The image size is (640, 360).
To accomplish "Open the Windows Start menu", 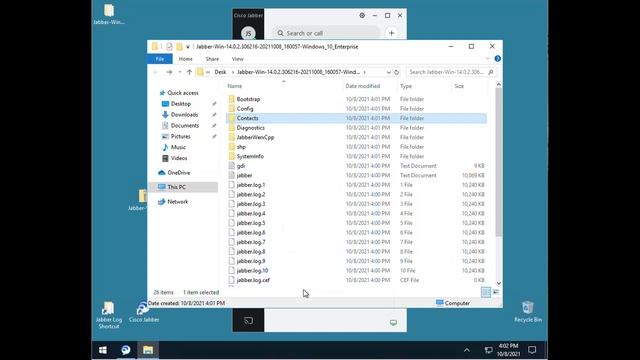I will (x=103, y=350).
